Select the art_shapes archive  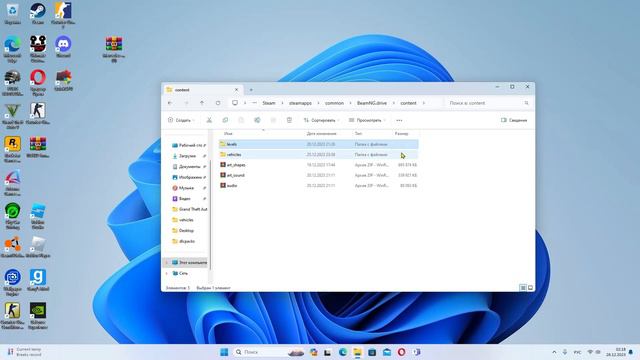[x=318, y=165]
